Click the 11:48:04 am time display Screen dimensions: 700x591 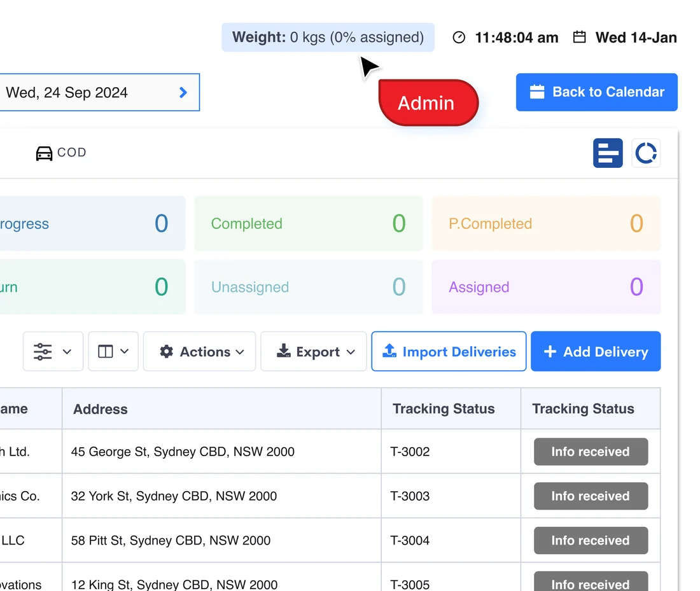[517, 38]
